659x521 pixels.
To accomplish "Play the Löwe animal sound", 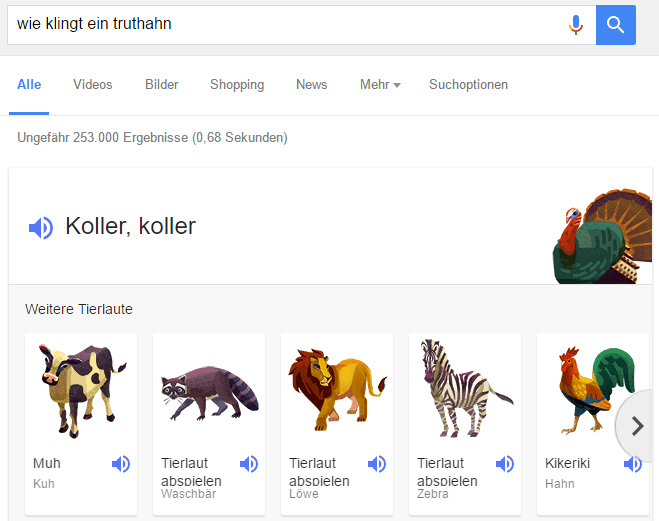I will click(377, 464).
